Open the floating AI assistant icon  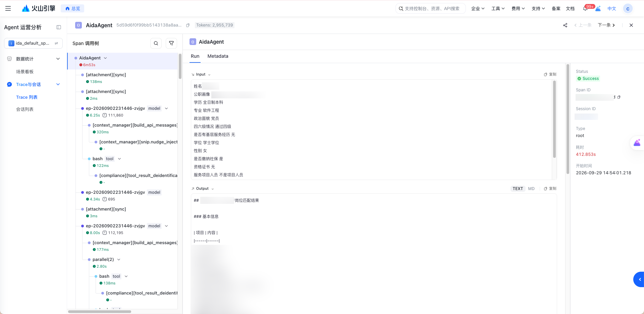637,143
